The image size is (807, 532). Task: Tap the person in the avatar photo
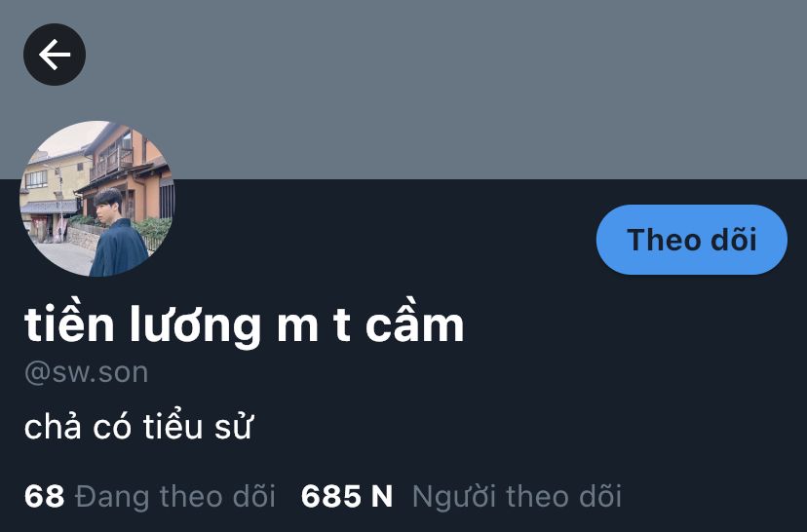point(117,234)
